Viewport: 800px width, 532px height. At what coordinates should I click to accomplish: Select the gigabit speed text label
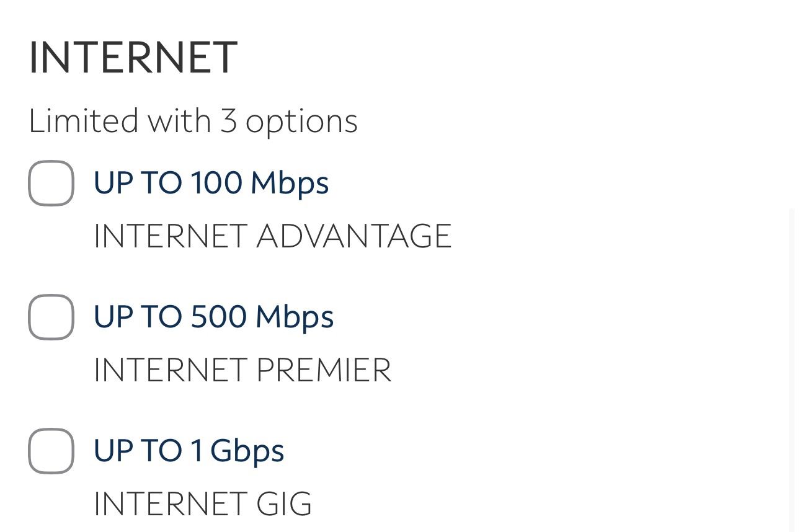point(189,451)
